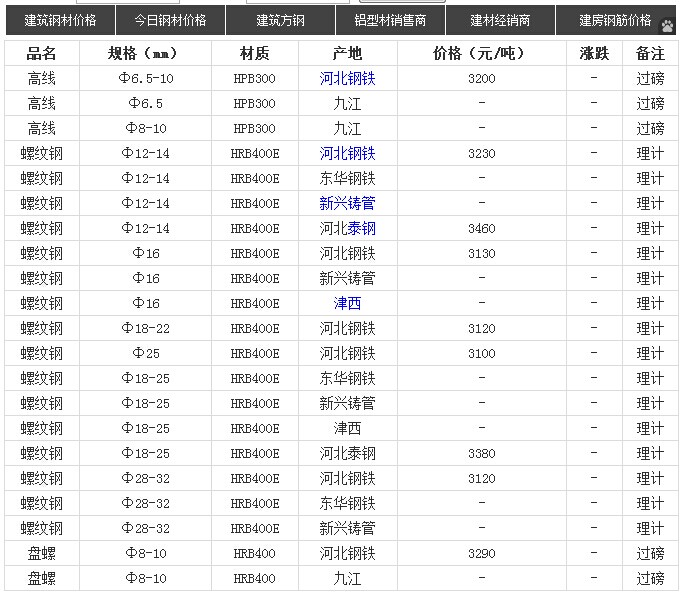
Task: Open 河北钢铁 link in Φ6.5-10 高线 row
Action: coord(347,79)
